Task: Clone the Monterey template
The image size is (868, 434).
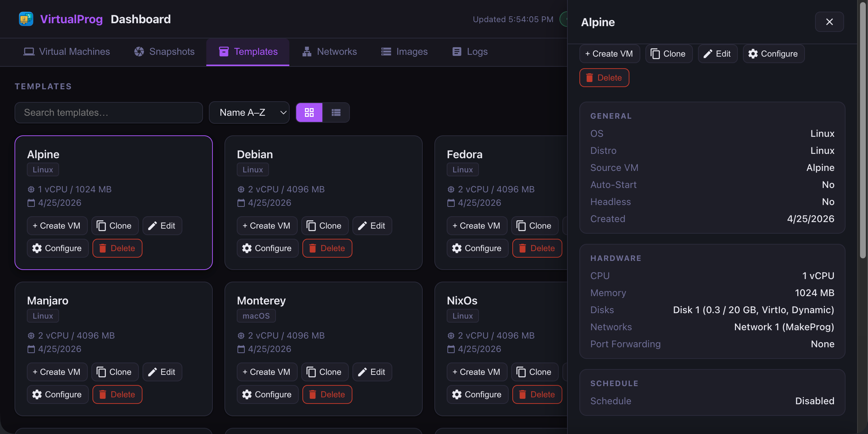Action: pos(325,372)
